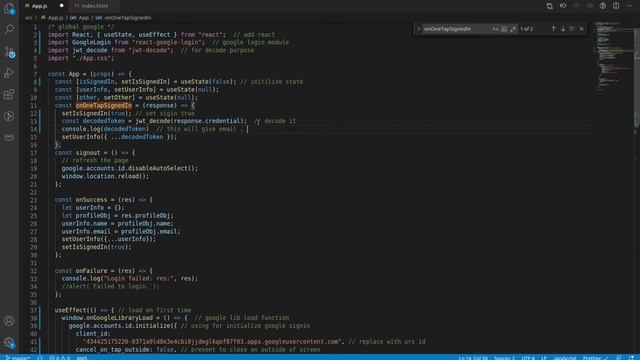Click the 'const signout' declaration text

coord(77,153)
